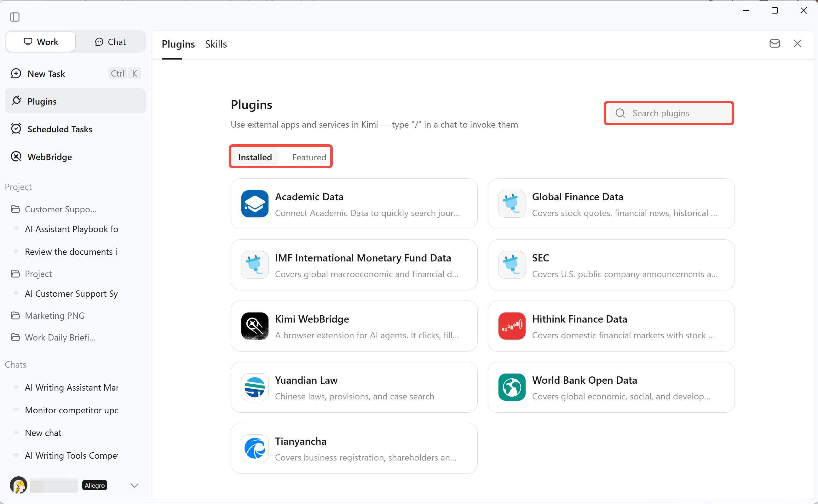Switch to Chat mode
818x504 pixels.
point(110,42)
